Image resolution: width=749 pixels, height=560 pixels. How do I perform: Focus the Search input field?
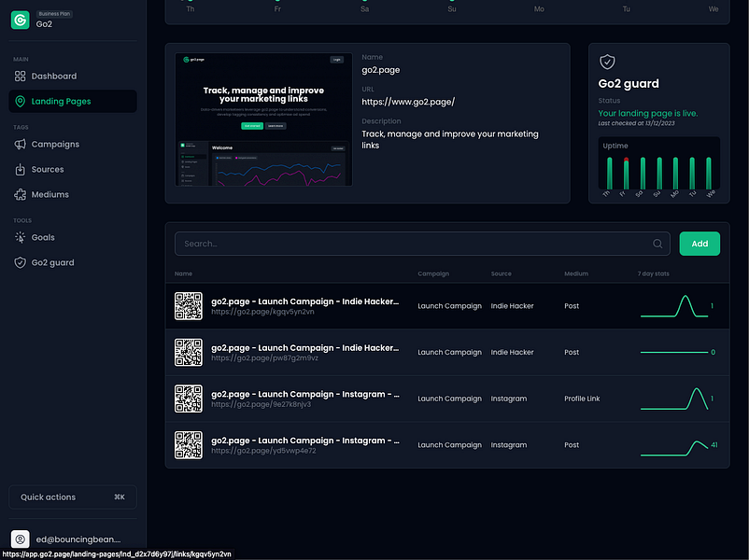point(422,244)
